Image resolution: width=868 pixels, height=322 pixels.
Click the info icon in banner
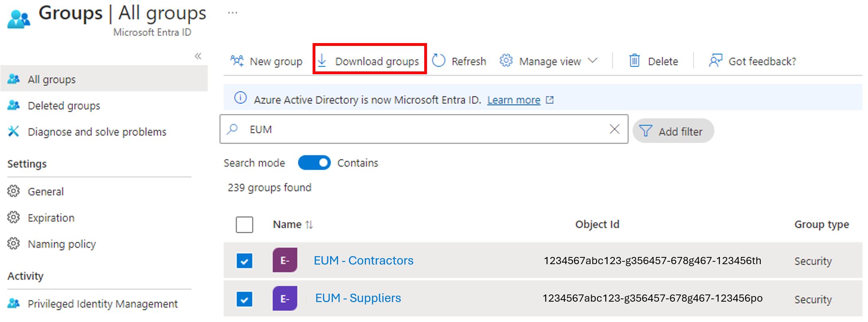pyautogui.click(x=240, y=97)
